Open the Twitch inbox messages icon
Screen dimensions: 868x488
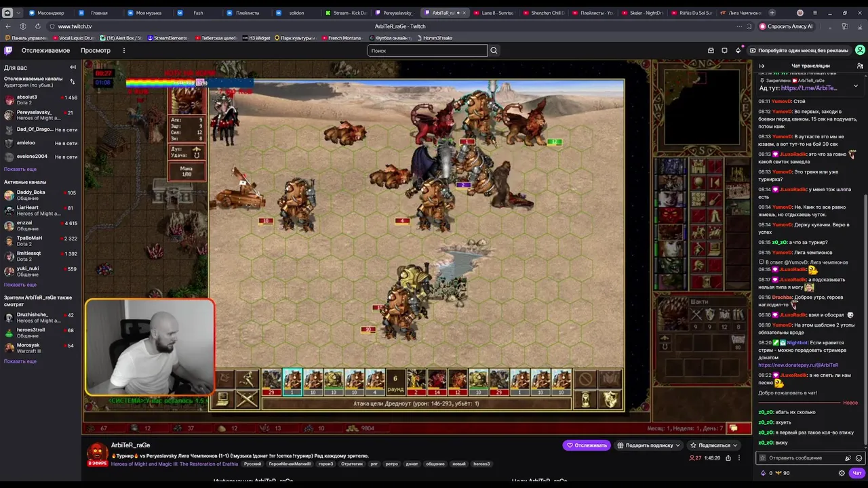[711, 50]
